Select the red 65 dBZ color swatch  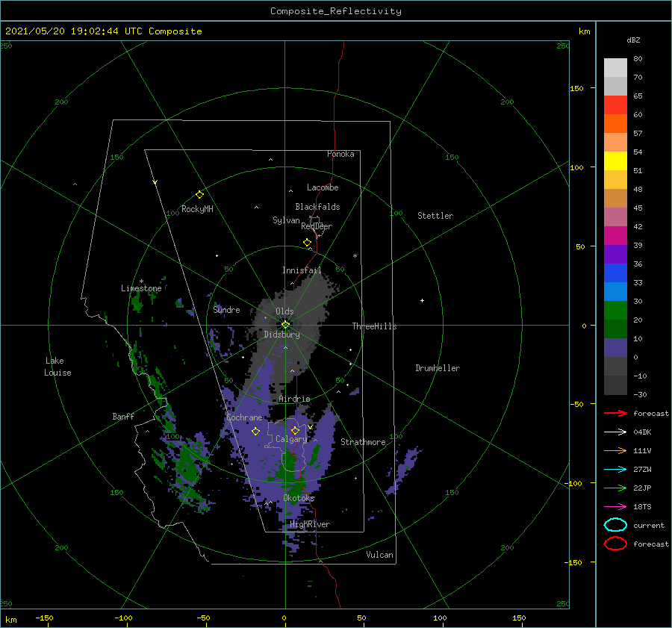615,105
